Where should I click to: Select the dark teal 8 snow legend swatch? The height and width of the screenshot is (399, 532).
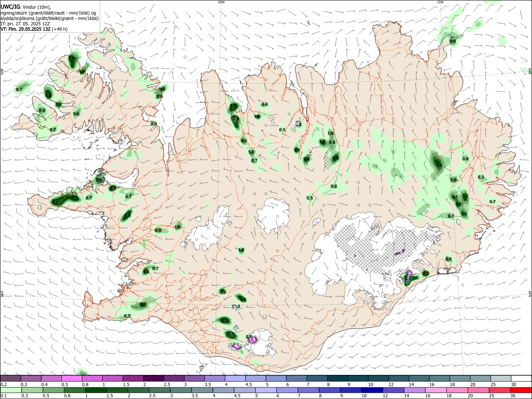click(337, 379)
